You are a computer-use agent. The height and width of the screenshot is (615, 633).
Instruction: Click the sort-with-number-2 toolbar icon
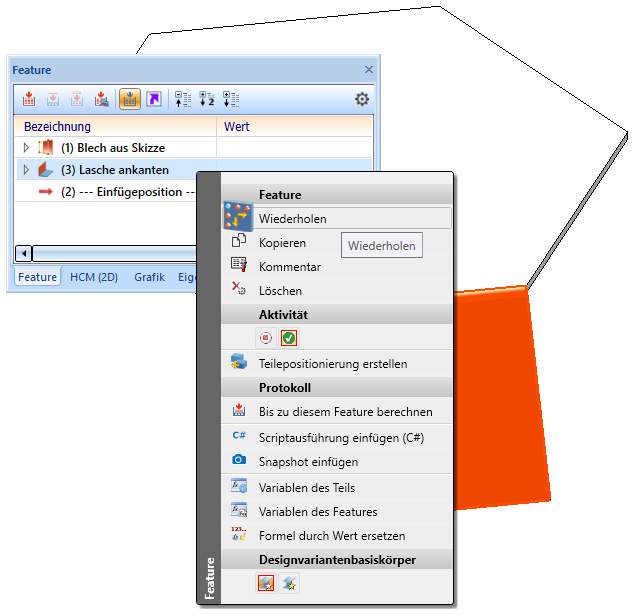coord(207,99)
